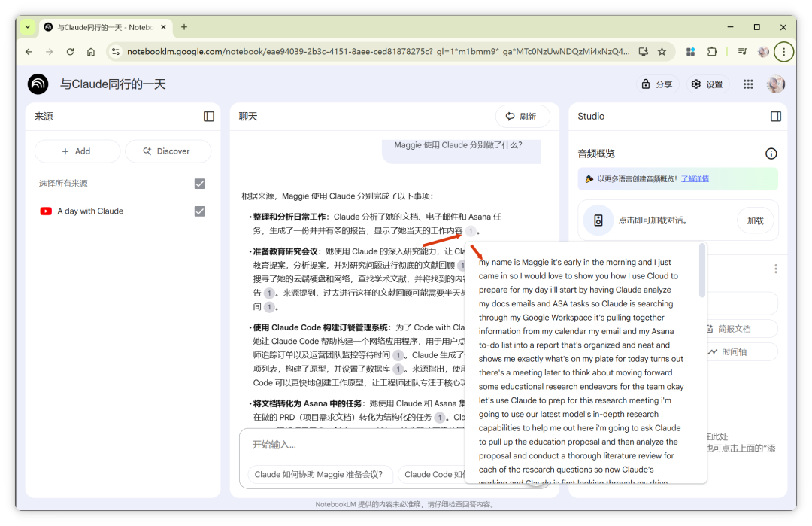Click the install app icon in address bar

coord(643,51)
